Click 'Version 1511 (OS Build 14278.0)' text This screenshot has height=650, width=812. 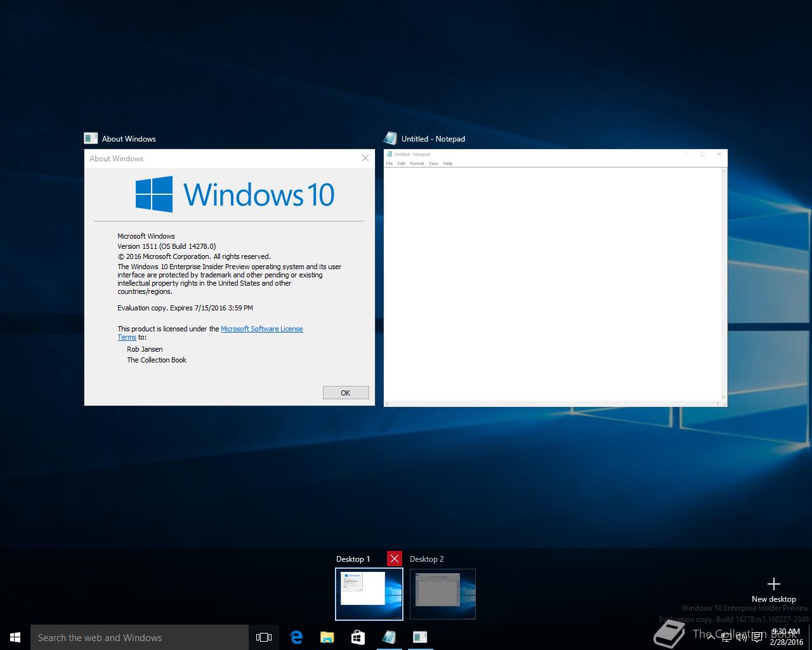click(167, 246)
